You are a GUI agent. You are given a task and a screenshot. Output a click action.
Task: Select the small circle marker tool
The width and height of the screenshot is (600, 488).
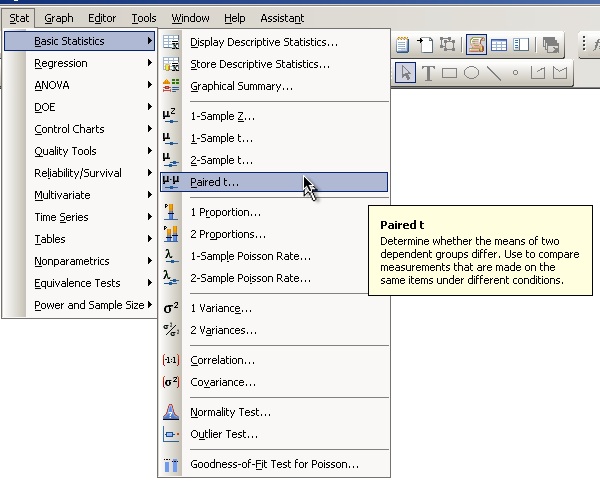(515, 72)
